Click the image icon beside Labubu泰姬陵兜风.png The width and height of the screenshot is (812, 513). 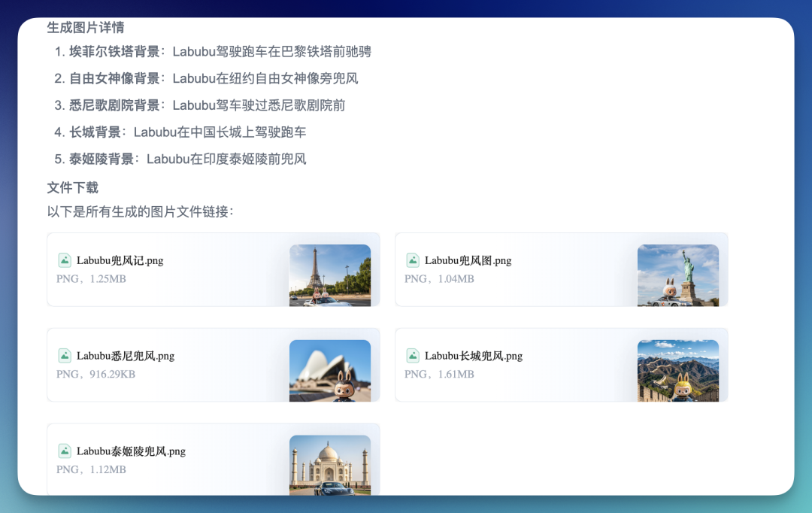click(x=64, y=451)
